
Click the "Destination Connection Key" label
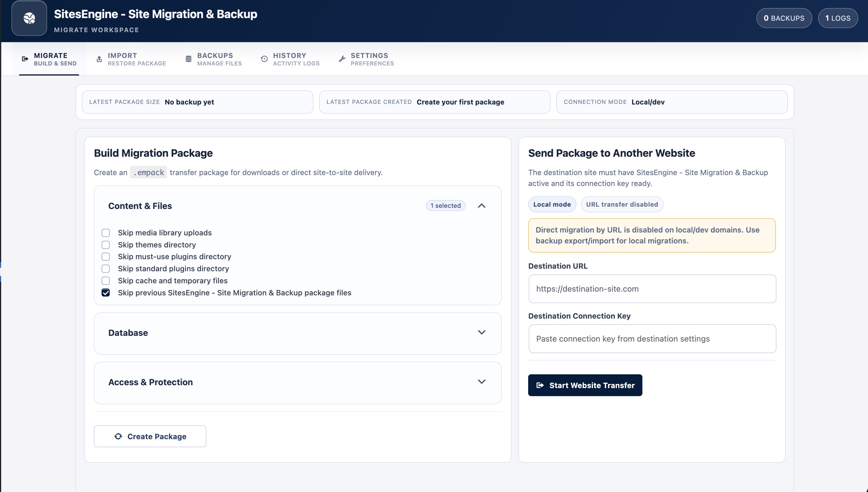coord(579,316)
